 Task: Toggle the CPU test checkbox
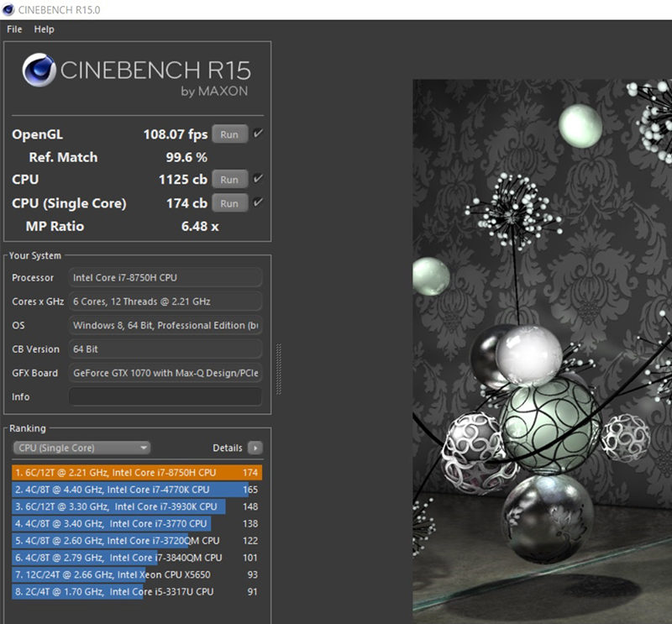[258, 179]
